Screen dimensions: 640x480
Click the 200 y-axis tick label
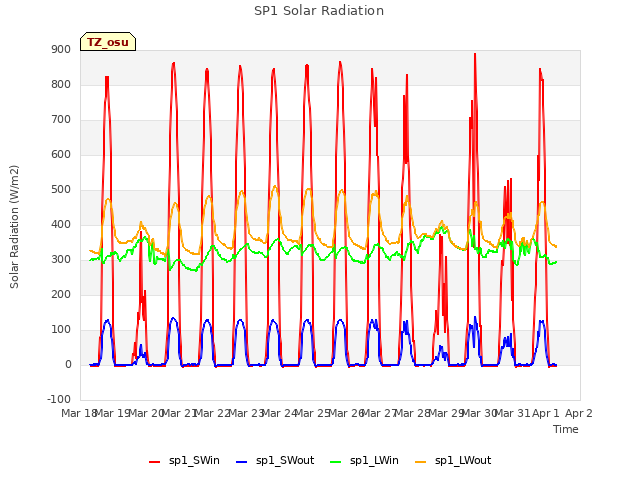[61, 295]
